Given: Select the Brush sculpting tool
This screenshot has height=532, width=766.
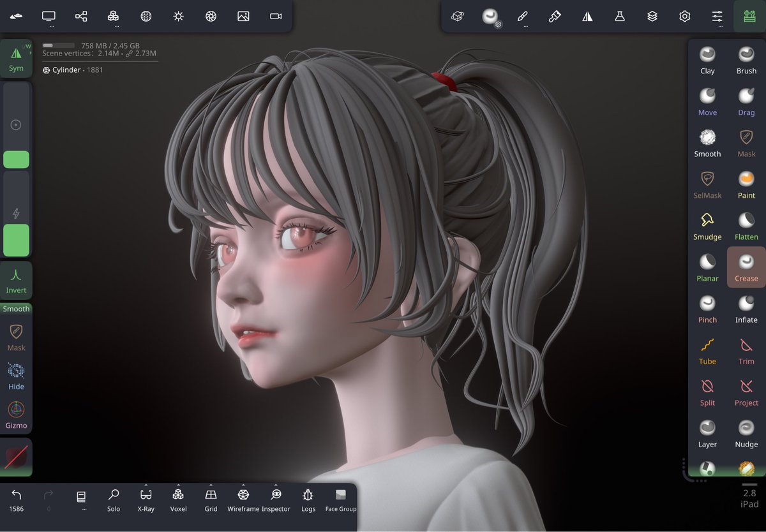Looking at the screenshot, I should click(x=746, y=61).
